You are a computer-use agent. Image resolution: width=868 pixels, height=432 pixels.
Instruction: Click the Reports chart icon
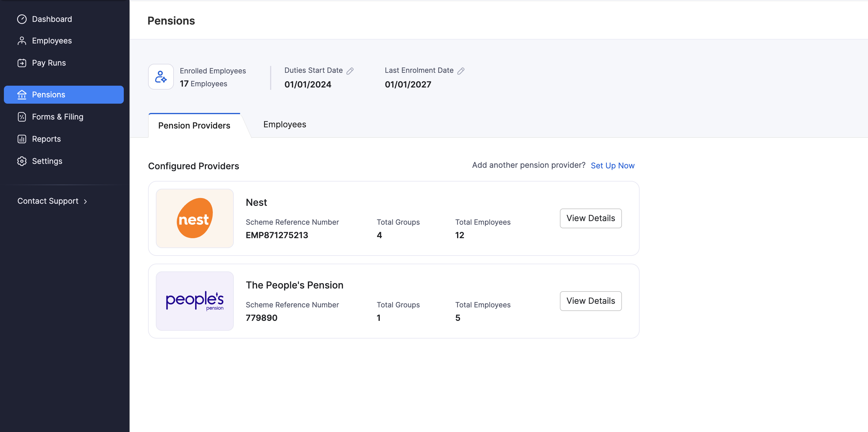(22, 139)
